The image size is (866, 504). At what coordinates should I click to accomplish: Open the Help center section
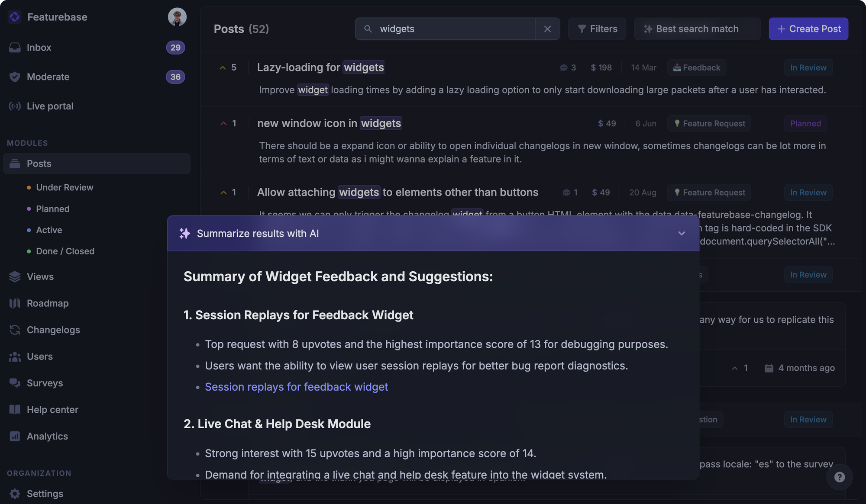(52, 410)
